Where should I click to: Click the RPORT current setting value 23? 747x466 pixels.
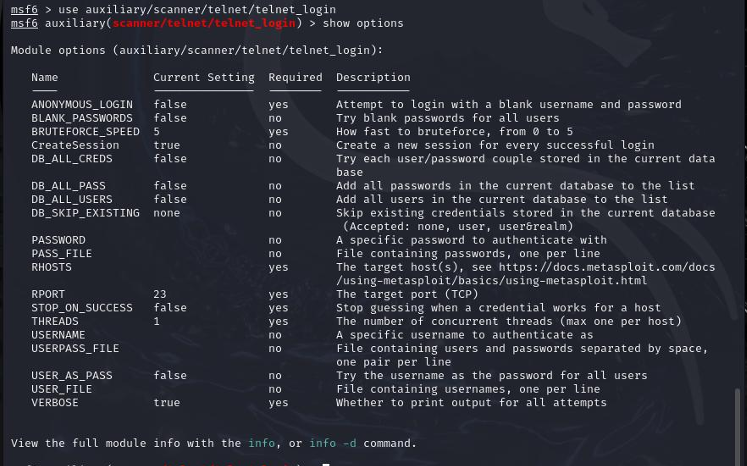pos(160,294)
